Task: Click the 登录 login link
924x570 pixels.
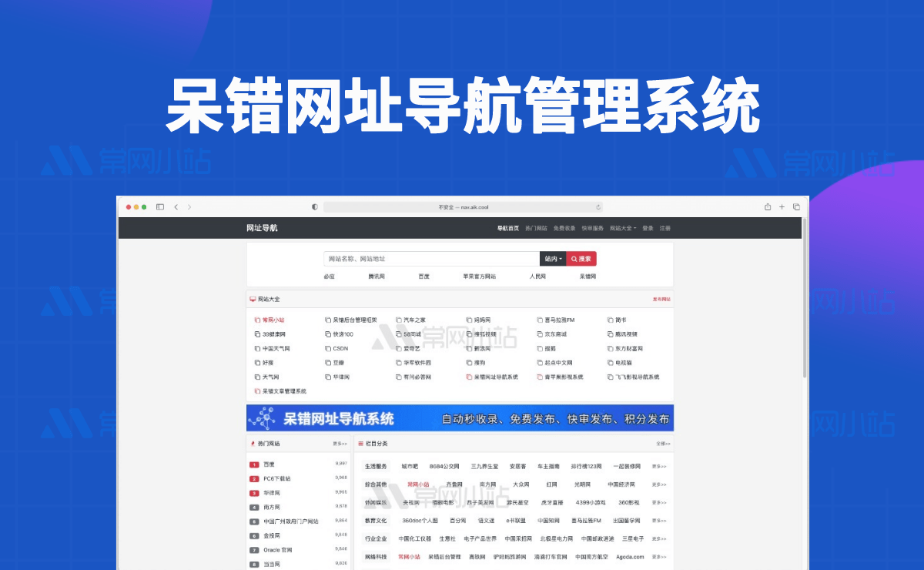Action: point(648,228)
